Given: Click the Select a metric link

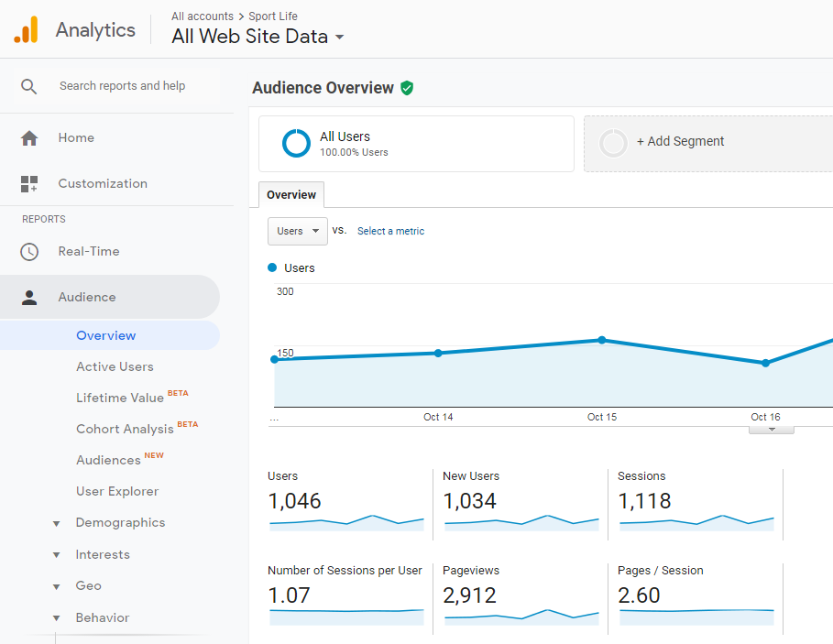Looking at the screenshot, I should pyautogui.click(x=390, y=231).
